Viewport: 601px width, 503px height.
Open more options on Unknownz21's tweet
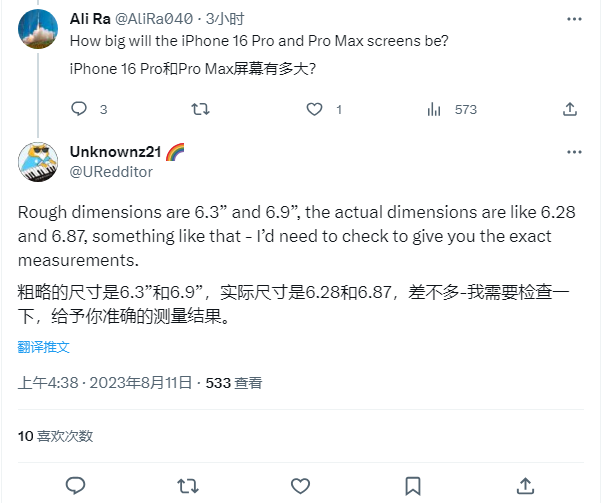point(574,152)
